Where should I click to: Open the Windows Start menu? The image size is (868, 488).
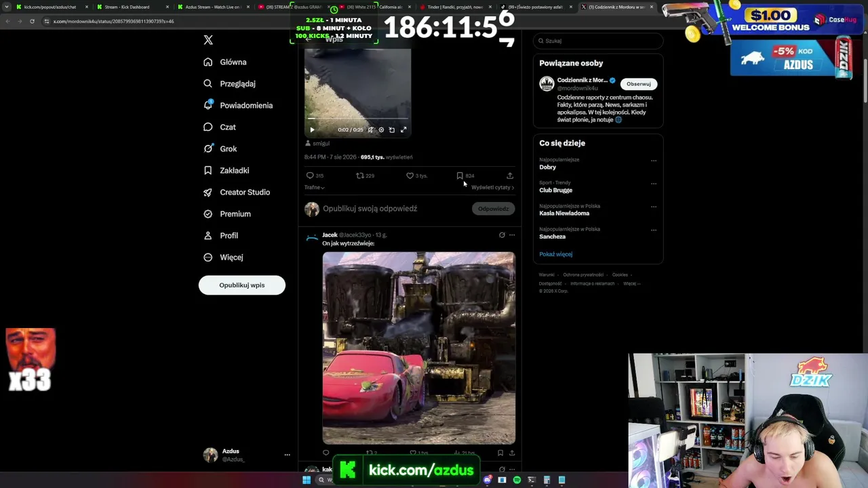(x=307, y=480)
